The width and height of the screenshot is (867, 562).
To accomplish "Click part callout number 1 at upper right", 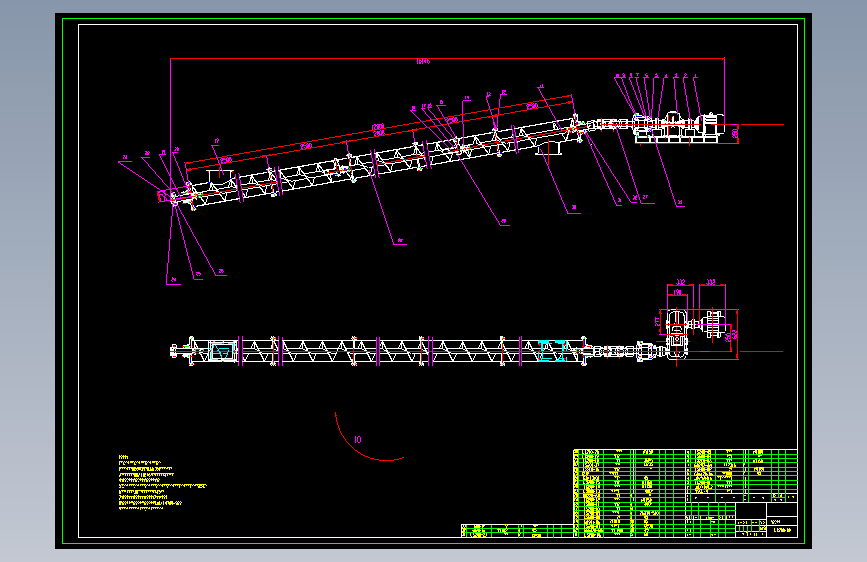I will pos(696,76).
